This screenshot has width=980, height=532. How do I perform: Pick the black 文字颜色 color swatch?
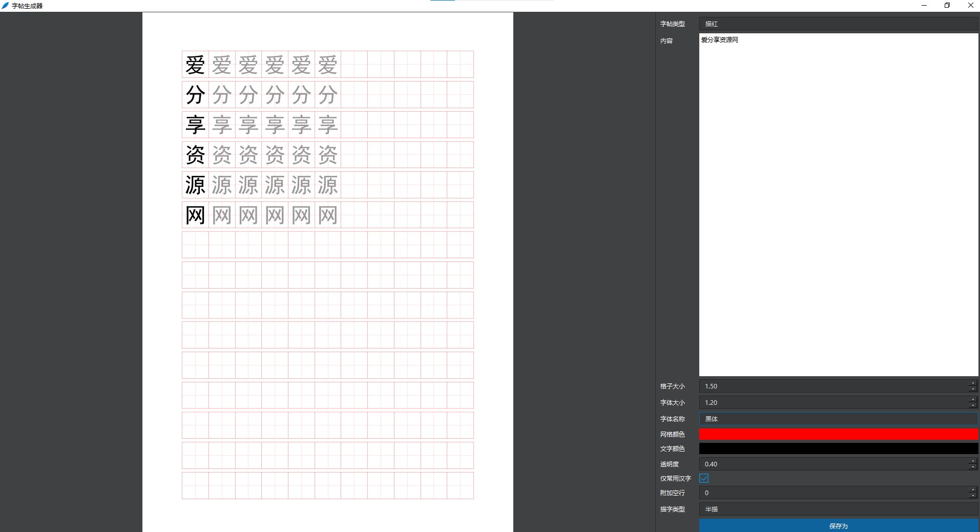coord(838,448)
